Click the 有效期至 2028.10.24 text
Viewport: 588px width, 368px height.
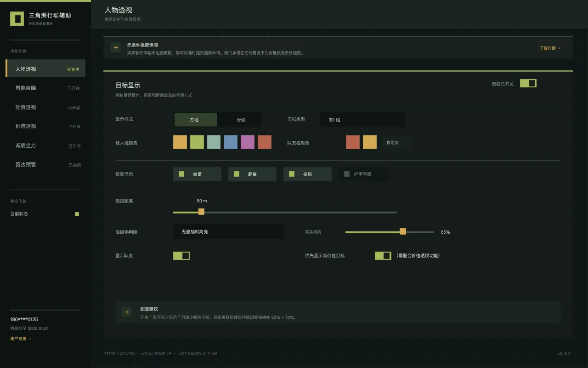coord(29,328)
